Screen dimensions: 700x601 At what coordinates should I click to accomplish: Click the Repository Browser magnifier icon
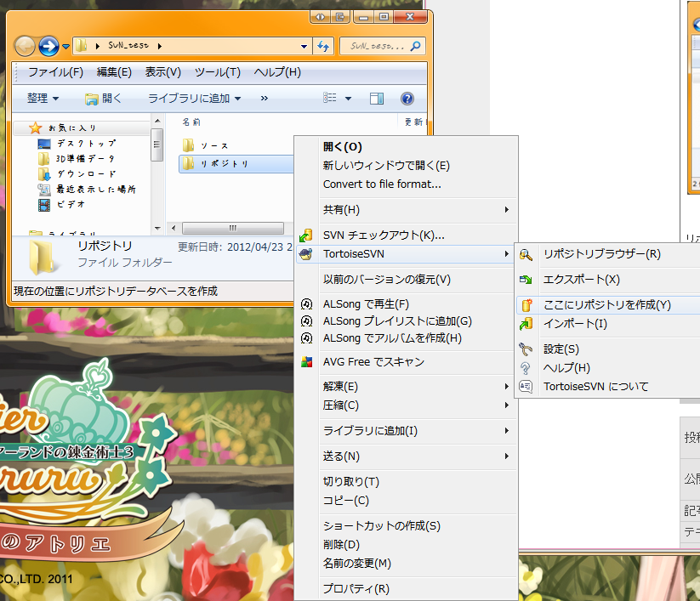[526, 254]
